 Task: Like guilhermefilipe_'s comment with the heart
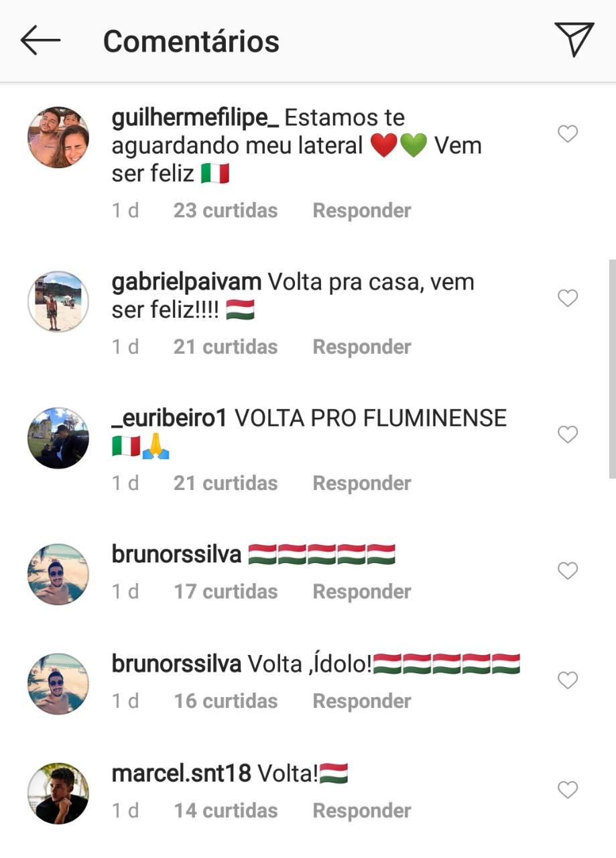click(568, 135)
